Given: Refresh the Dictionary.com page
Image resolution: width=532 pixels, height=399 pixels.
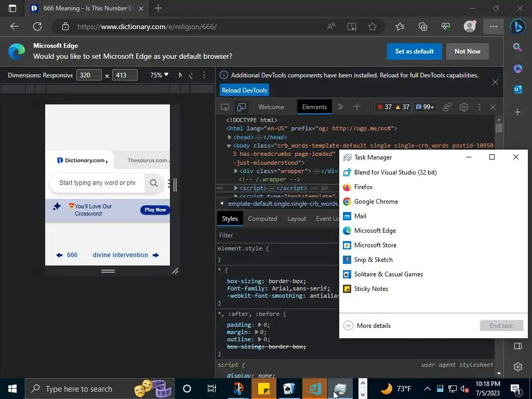Looking at the screenshot, I should click(x=37, y=26).
